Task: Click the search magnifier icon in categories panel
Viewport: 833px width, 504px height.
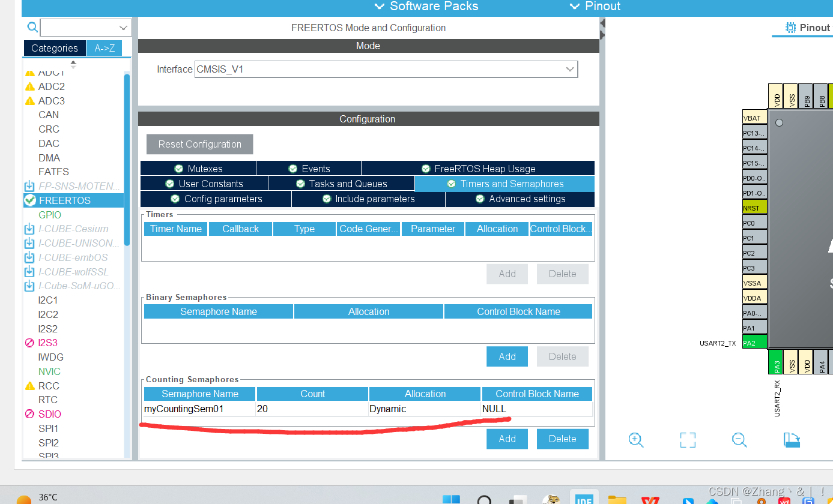Action: (x=32, y=28)
